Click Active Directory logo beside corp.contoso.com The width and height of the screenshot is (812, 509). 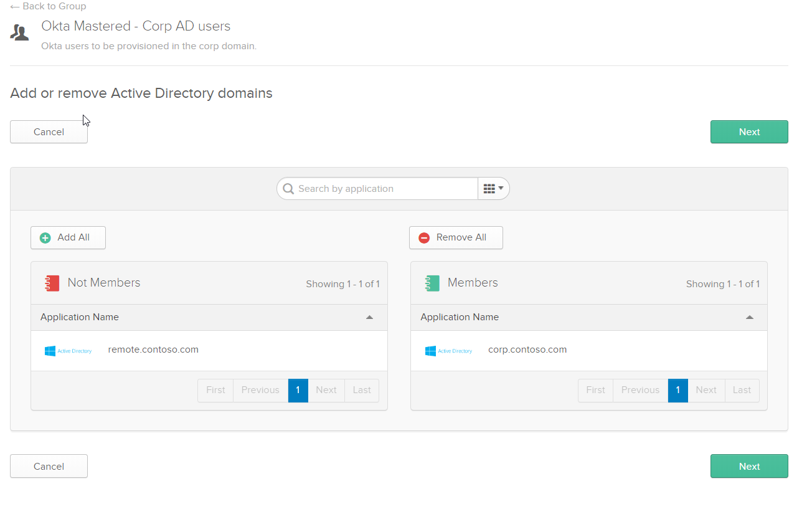point(448,351)
